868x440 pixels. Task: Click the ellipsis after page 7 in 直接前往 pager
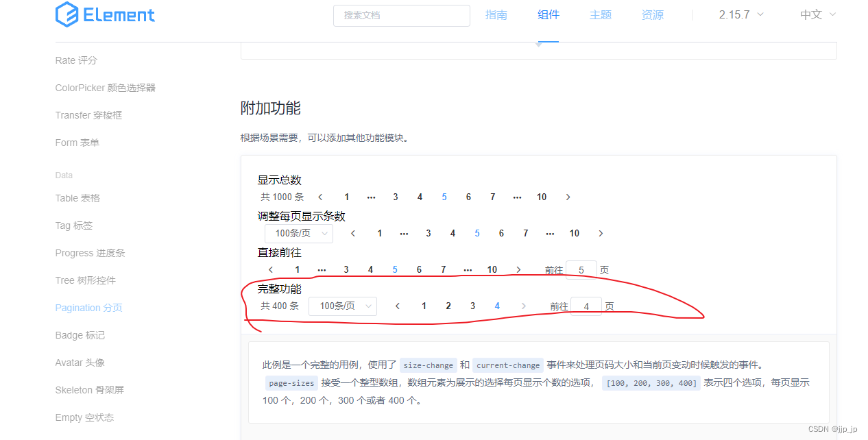(x=468, y=269)
